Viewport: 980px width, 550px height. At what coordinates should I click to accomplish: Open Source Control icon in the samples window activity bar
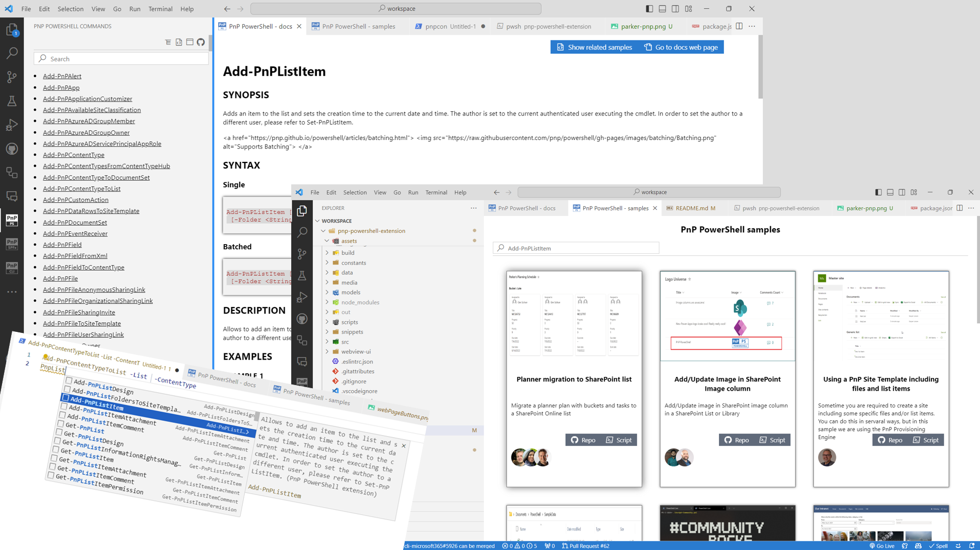(x=302, y=254)
